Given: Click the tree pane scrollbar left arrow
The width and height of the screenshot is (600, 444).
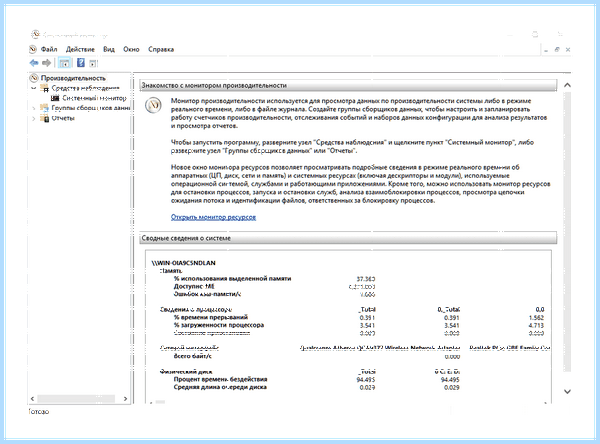Looking at the screenshot, I should (x=33, y=398).
